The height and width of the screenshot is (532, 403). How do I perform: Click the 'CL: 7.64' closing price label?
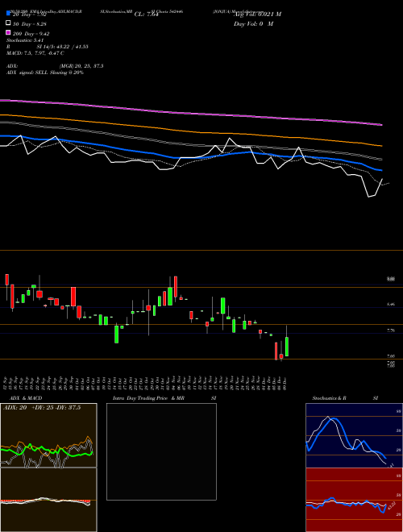[146, 15]
